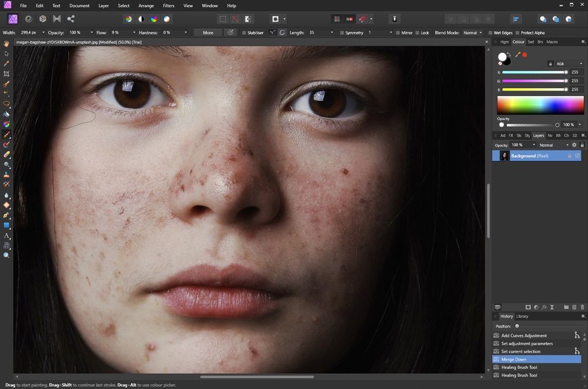Enable the Stabiliser checkbox
588x389 pixels.
[244, 33]
